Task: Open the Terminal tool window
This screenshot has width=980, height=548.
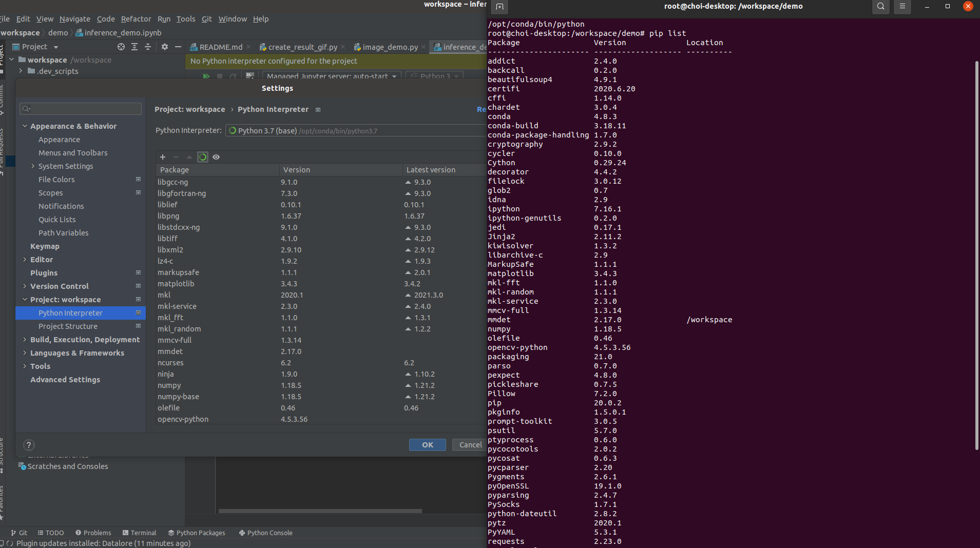Action: click(139, 533)
